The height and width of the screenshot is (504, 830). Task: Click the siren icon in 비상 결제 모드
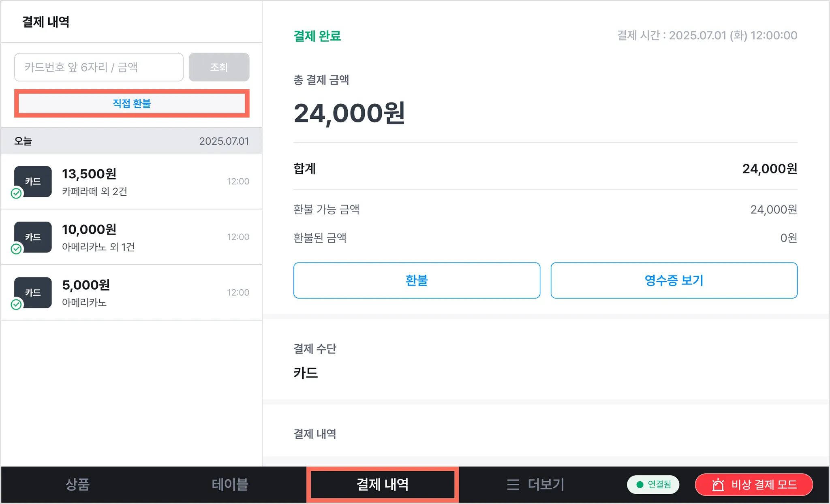coord(718,485)
